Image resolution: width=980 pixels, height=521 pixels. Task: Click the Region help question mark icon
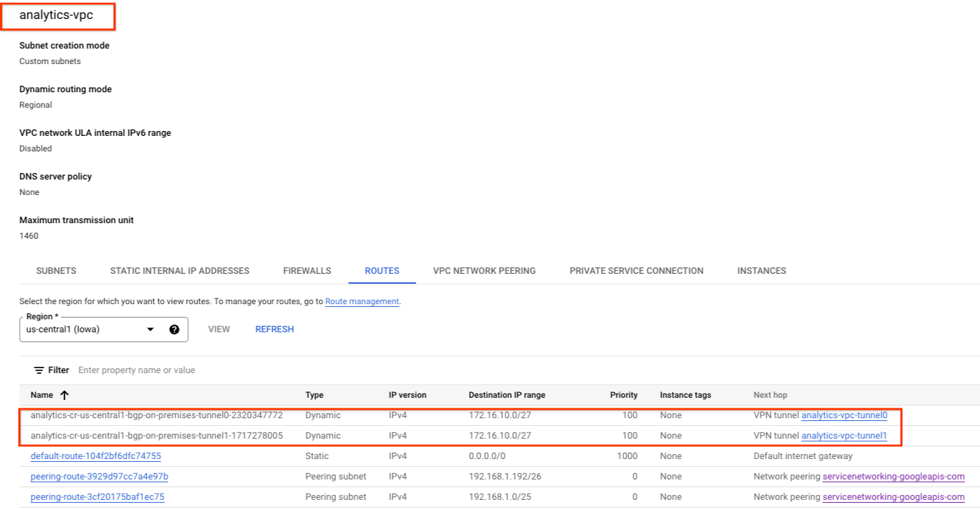174,329
